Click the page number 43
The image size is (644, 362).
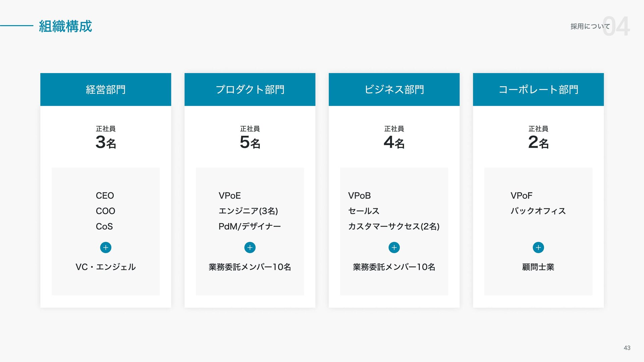point(627,348)
